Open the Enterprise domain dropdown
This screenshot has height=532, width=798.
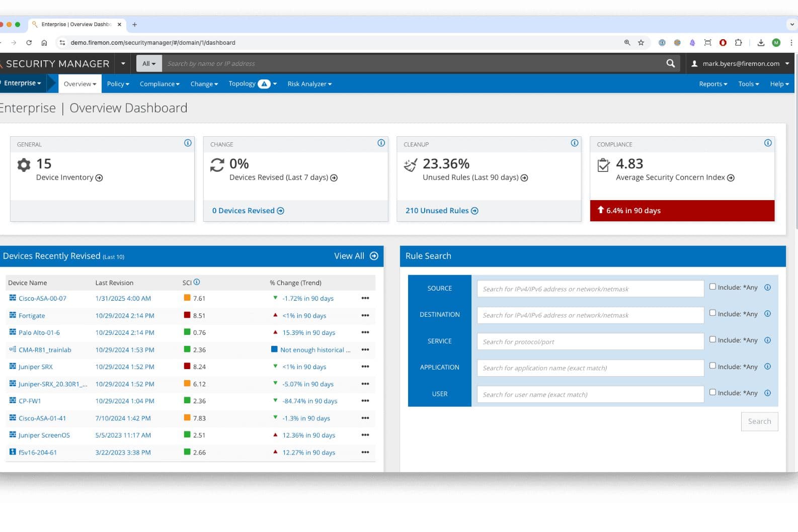[22, 83]
